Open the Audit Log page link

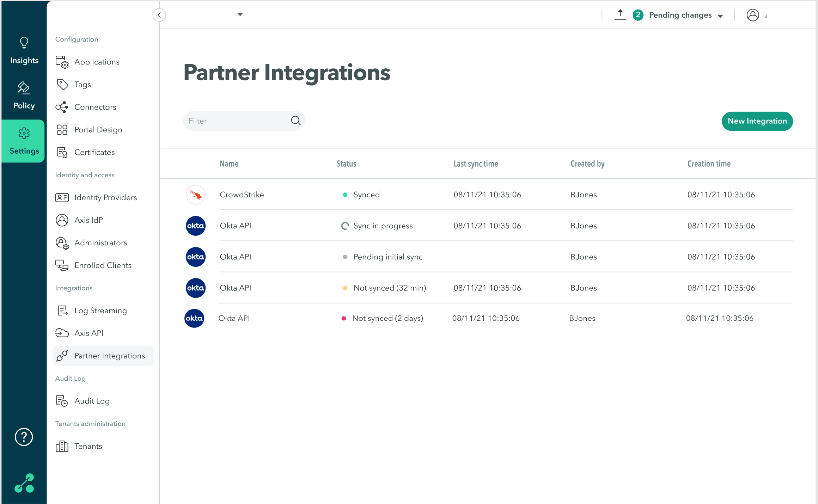click(92, 401)
